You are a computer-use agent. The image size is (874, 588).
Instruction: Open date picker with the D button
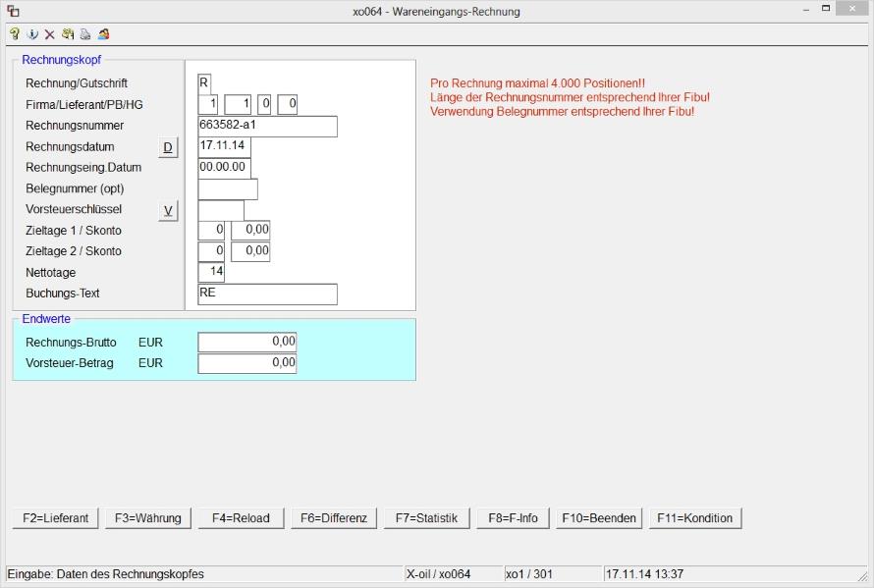pos(168,147)
